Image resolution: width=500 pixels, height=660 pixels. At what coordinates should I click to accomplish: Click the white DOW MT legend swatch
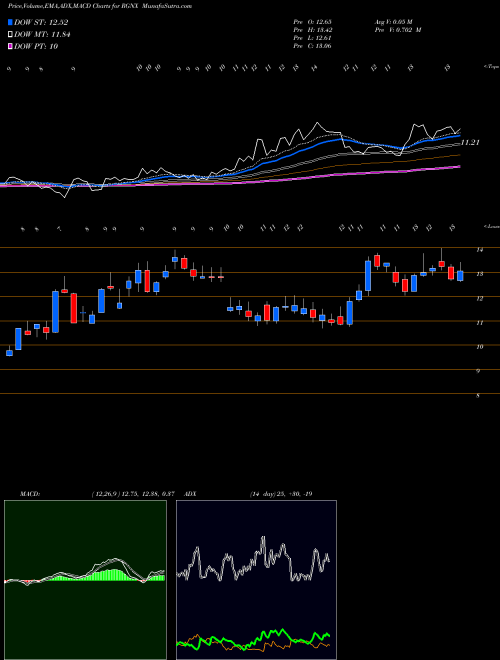11,35
